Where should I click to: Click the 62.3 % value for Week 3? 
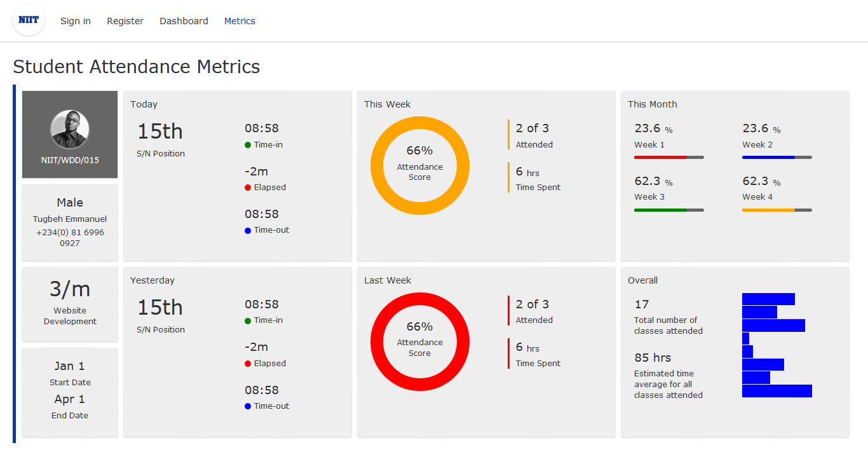(653, 182)
